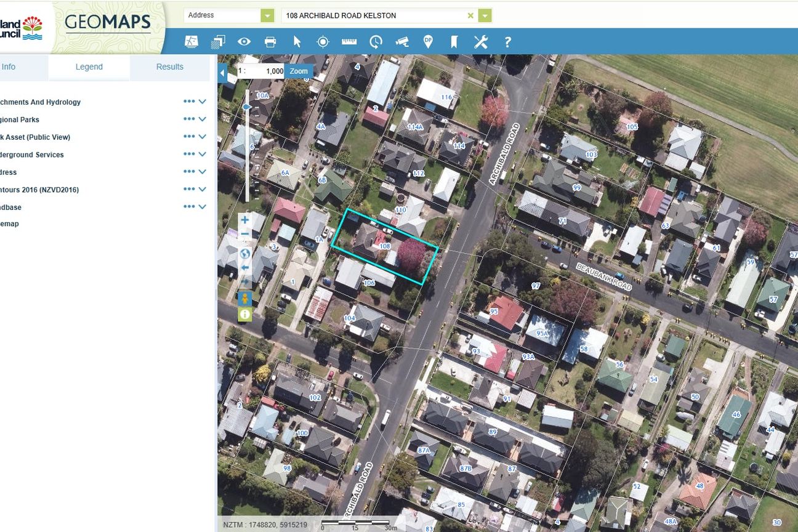Click the map scale input box
Screen dimensions: 798x532
click(265, 71)
